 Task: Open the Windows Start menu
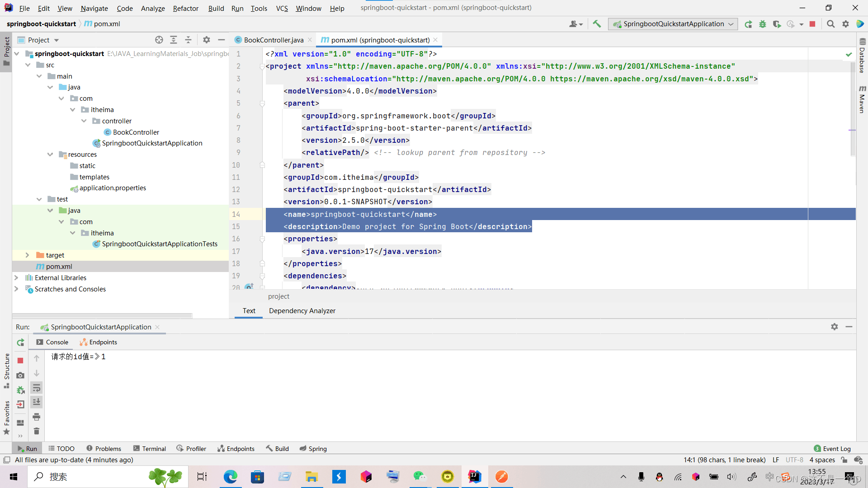[14, 477]
